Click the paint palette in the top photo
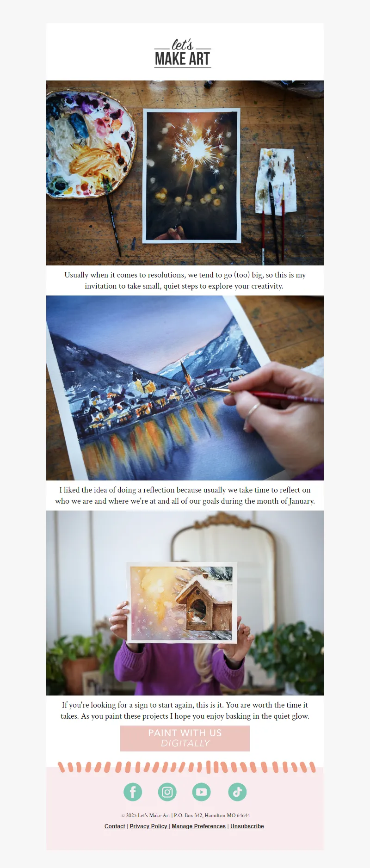 point(91,144)
